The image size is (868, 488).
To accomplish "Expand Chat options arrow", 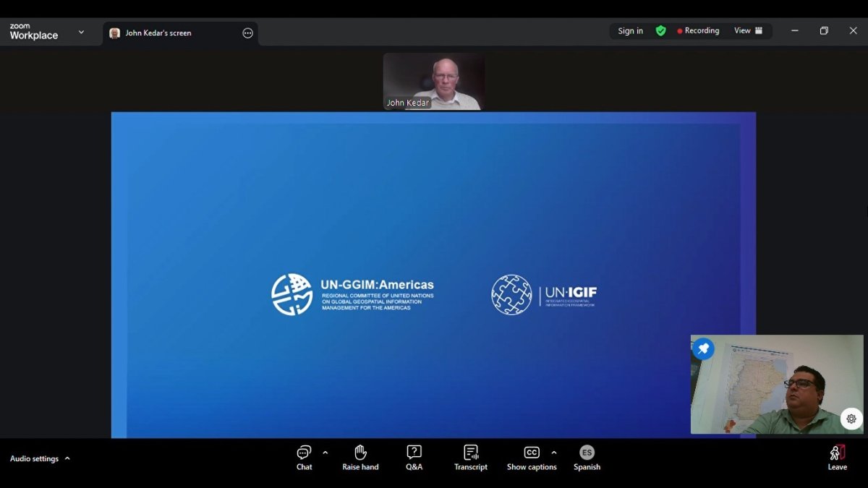I will click(x=325, y=453).
